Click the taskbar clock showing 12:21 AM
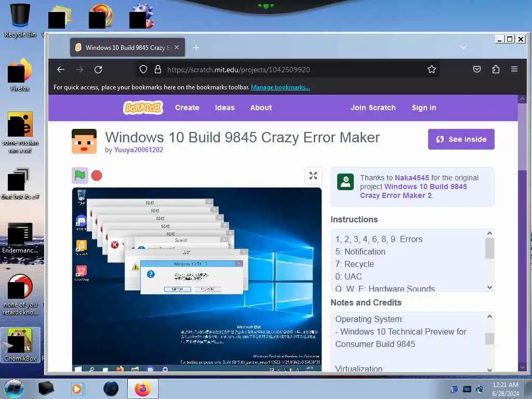Image resolution: width=532 pixels, height=399 pixels. 505,389
